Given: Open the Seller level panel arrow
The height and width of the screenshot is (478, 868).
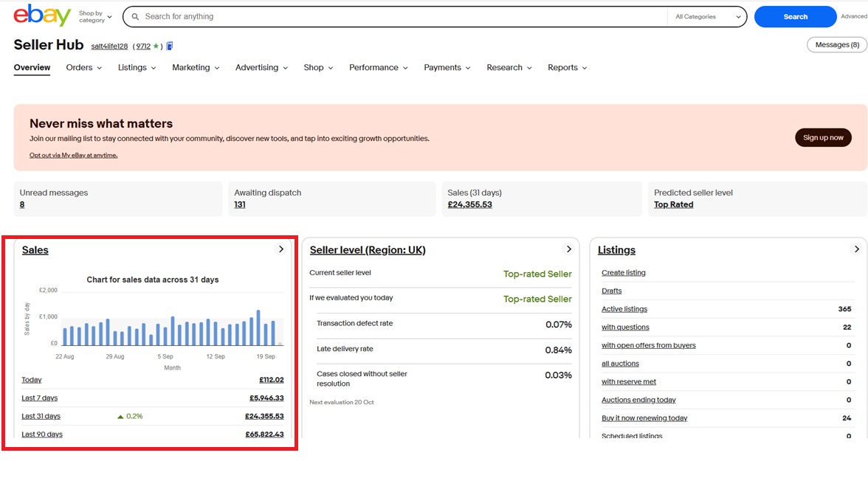Looking at the screenshot, I should 568,249.
